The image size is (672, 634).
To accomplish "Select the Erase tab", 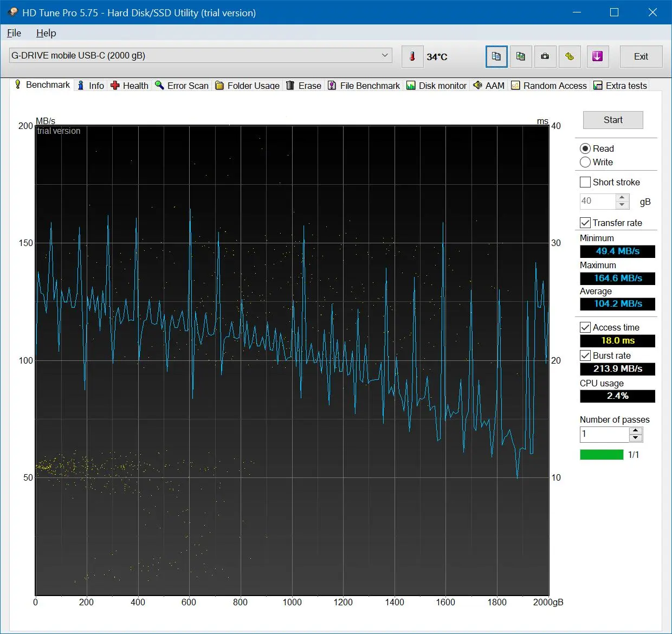I will [304, 86].
